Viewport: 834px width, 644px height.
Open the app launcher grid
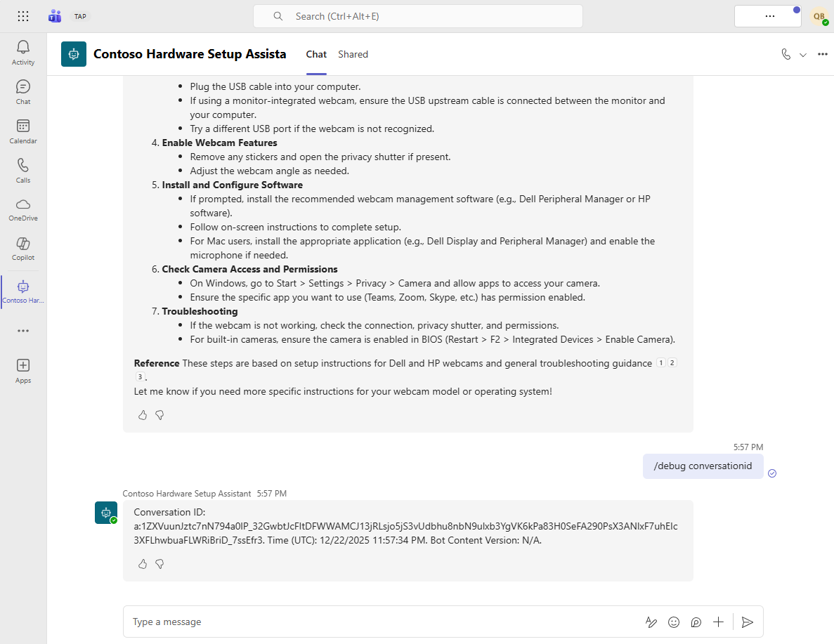point(23,16)
